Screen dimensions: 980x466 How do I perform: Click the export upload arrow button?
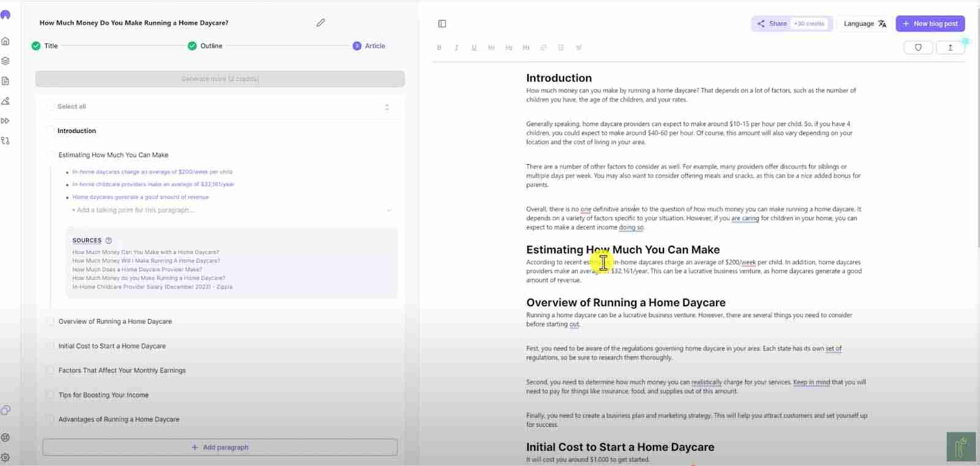click(x=950, y=48)
